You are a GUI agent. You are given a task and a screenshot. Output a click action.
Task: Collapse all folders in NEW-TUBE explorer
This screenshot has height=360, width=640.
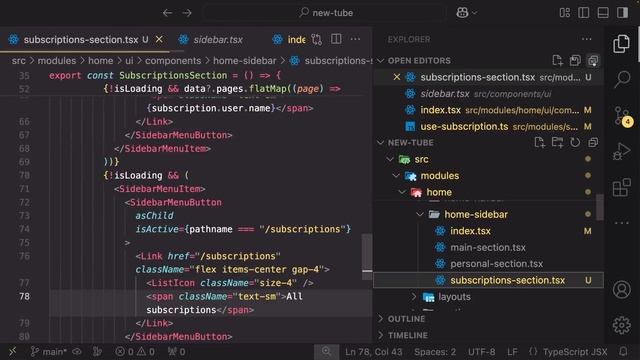coord(593,142)
